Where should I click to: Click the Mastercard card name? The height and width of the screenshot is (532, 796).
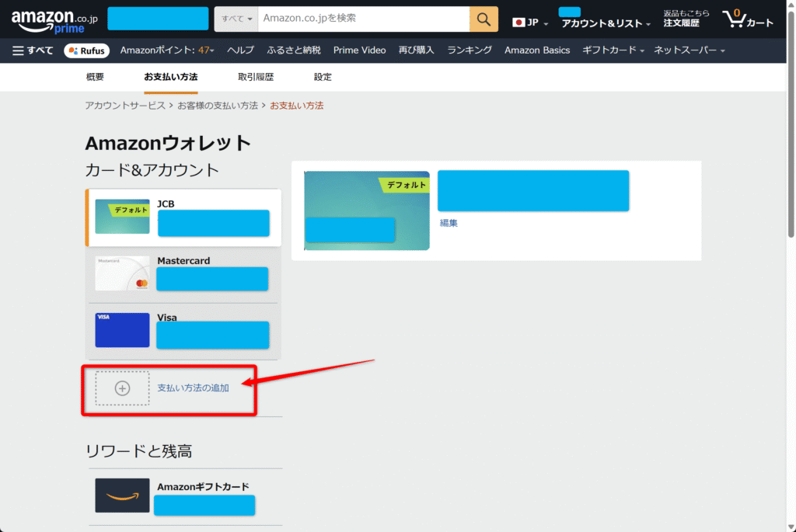183,261
